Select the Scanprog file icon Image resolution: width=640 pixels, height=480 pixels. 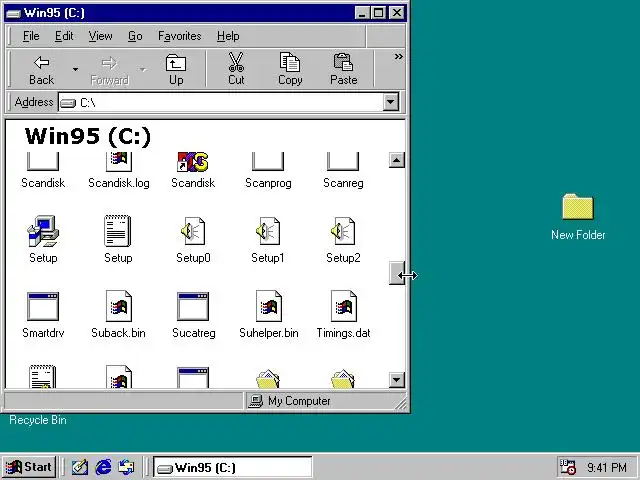pyautogui.click(x=268, y=161)
